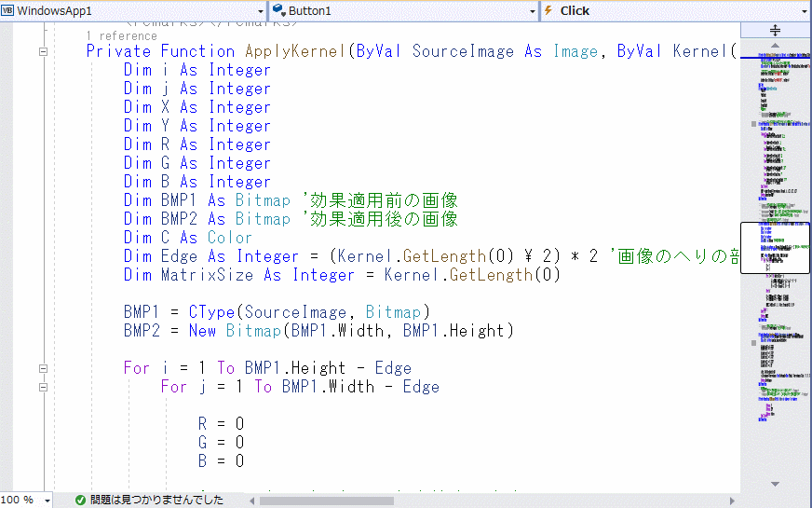Click the highlighted viewport box in the minimap
Screen dimensions: 812x508
775,248
